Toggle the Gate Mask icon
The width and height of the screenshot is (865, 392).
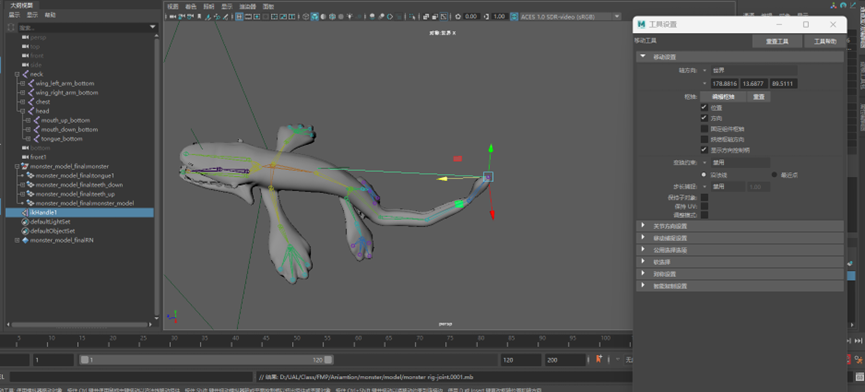click(266, 17)
